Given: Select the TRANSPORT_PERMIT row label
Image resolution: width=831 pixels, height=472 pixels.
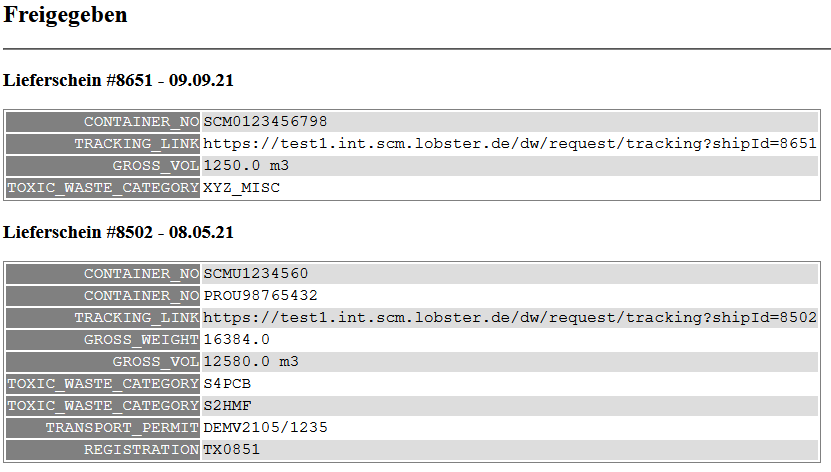Looking at the screenshot, I should tap(122, 428).
